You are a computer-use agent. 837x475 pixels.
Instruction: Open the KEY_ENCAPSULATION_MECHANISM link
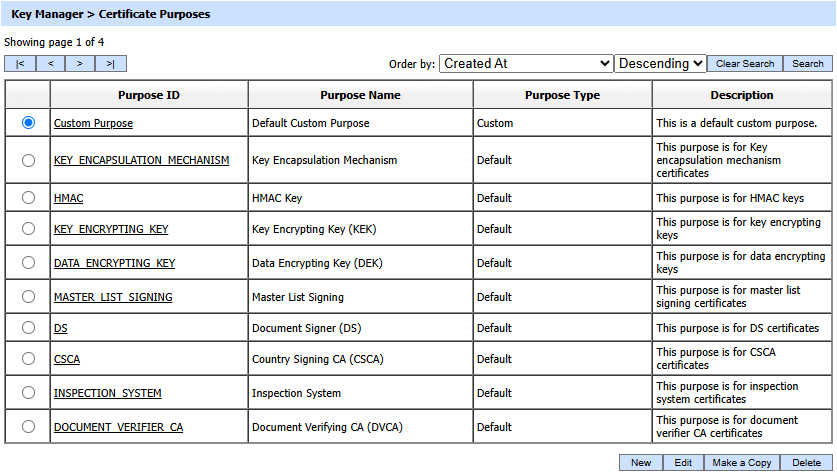(x=141, y=160)
